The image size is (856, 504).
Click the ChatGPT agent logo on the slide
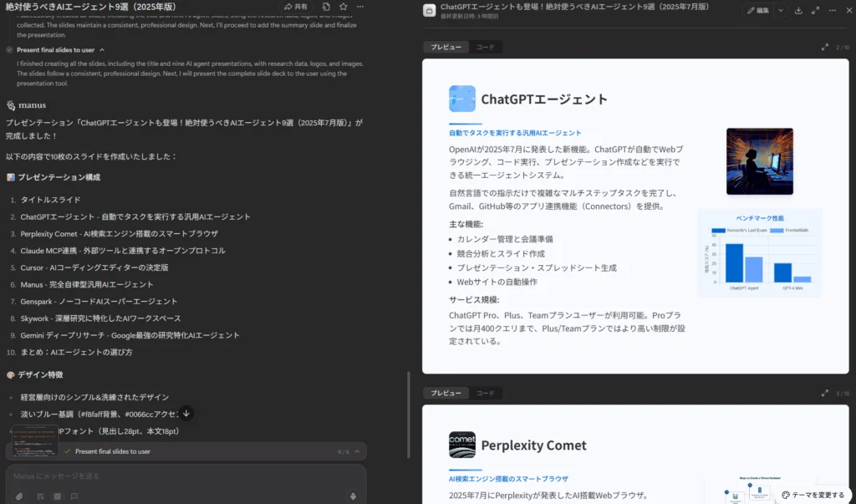pos(461,99)
